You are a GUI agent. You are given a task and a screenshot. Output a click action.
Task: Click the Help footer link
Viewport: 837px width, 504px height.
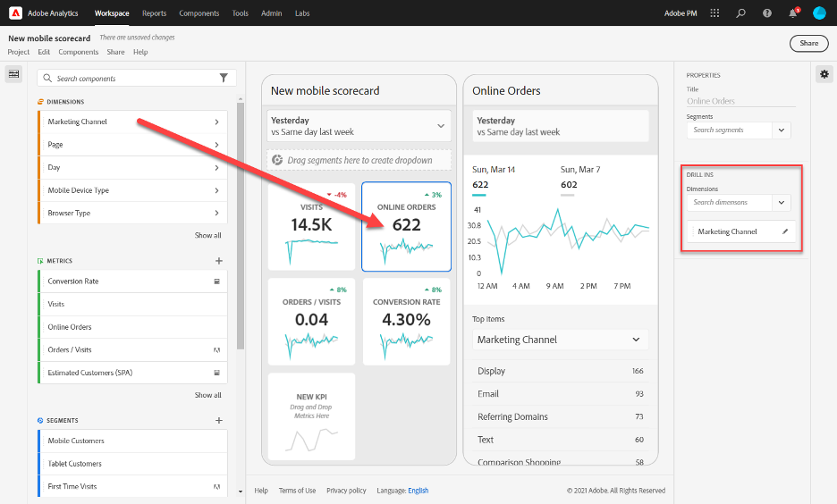pyautogui.click(x=261, y=491)
